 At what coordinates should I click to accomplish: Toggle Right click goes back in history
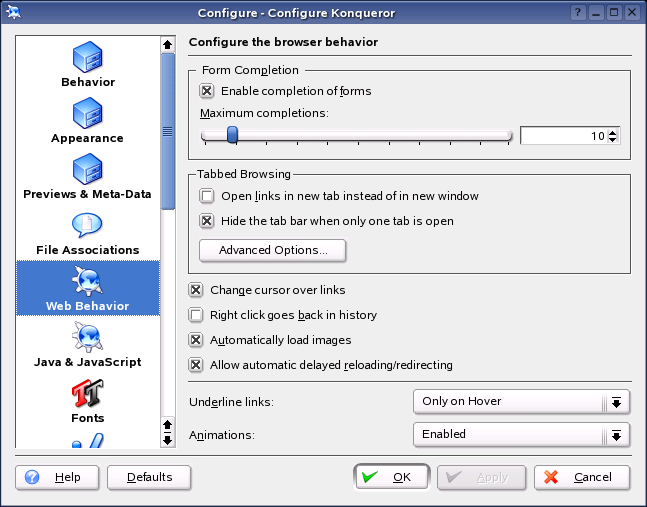click(x=196, y=315)
